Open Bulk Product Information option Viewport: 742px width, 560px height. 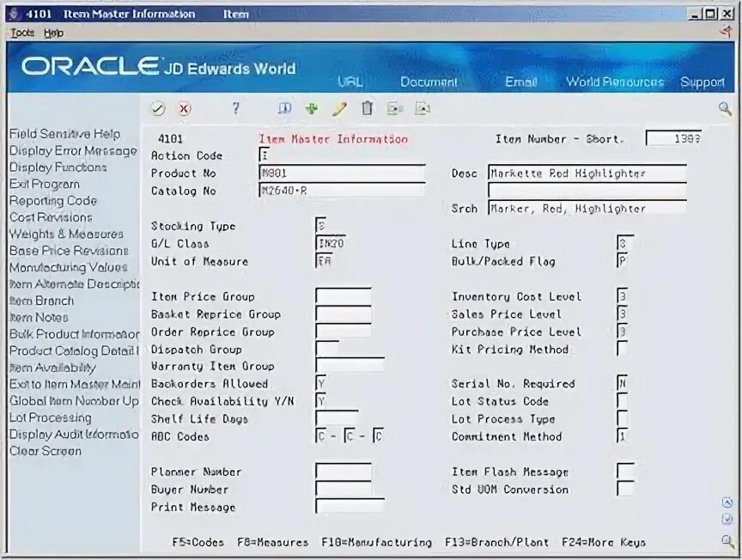coord(75,334)
